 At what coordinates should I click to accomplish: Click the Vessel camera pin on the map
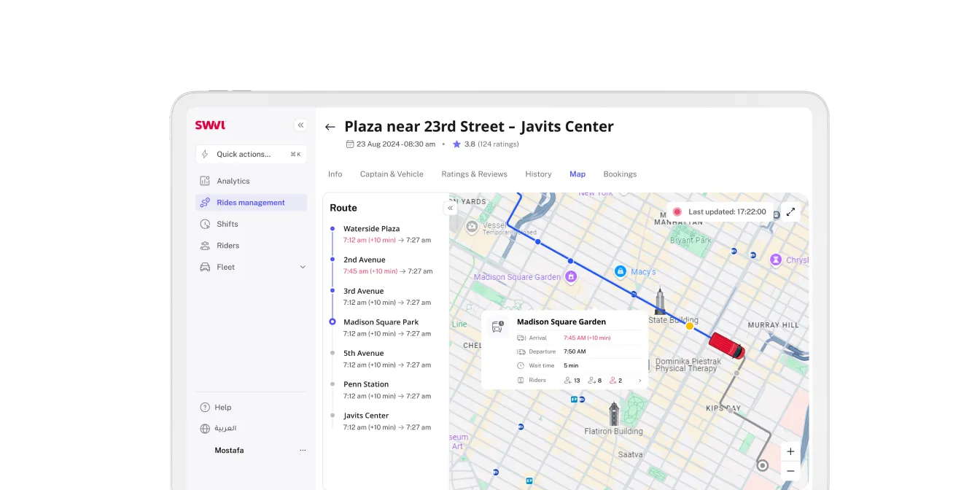point(472,227)
